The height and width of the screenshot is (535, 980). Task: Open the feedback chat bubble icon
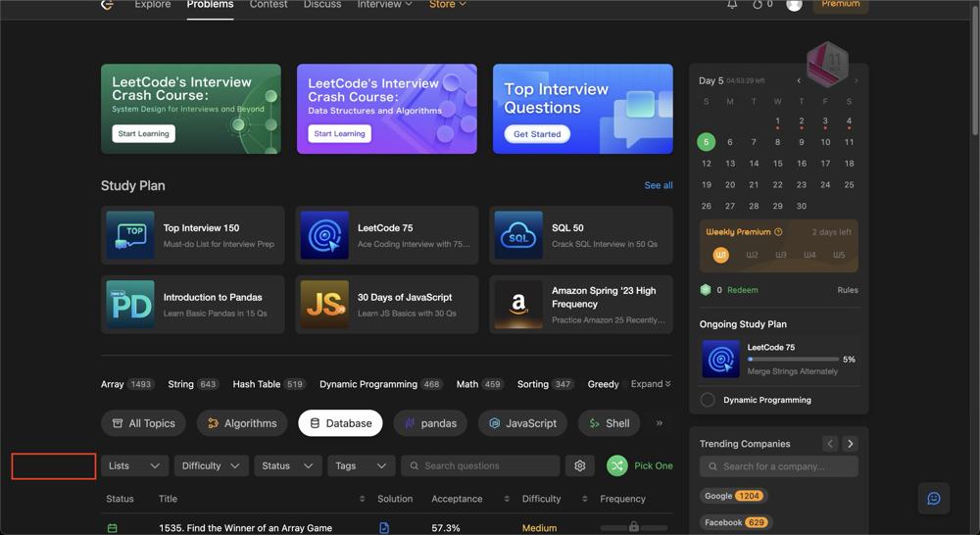[x=933, y=499]
